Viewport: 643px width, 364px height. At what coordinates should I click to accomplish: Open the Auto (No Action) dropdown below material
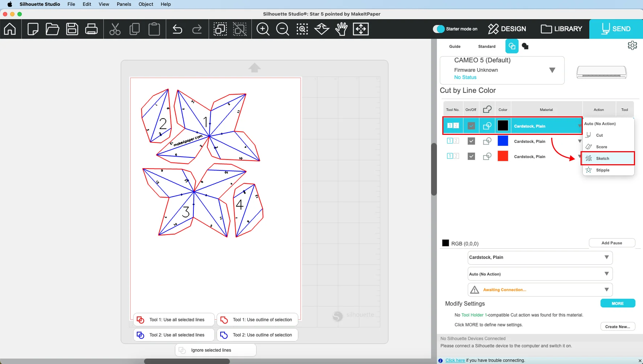point(540,274)
